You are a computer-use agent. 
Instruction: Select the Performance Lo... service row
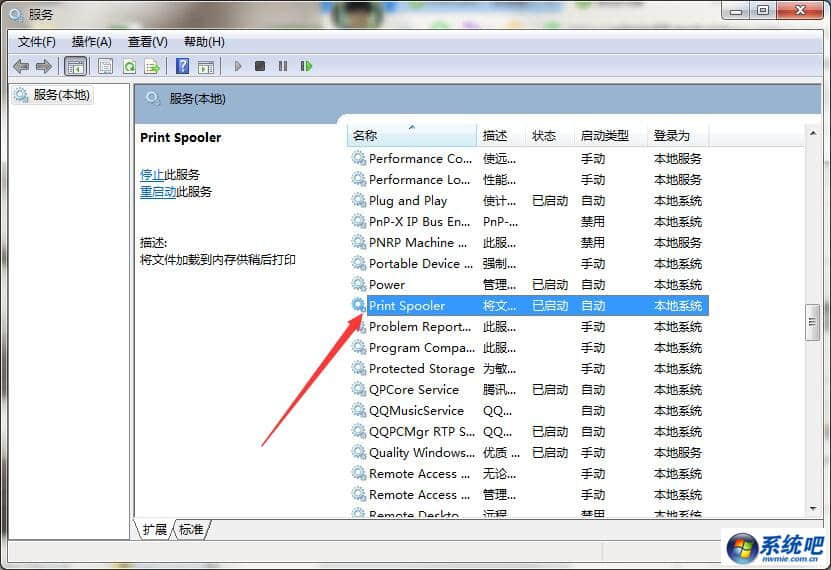[528, 180]
